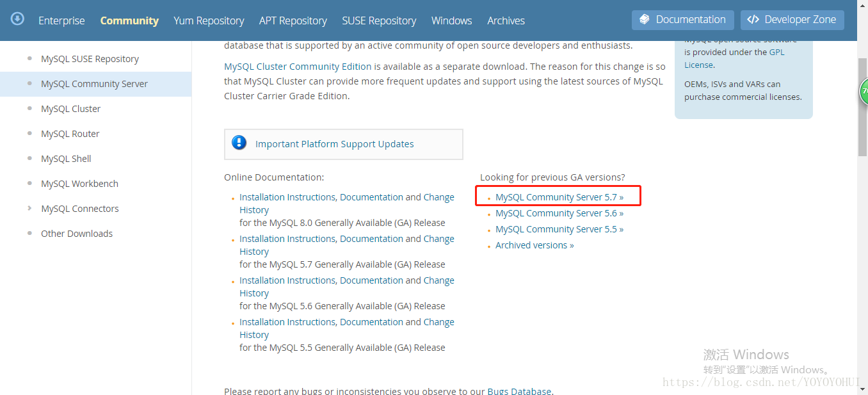The width and height of the screenshot is (868, 395).
Task: Select MySQL Community Server in sidebar
Action: 94,84
